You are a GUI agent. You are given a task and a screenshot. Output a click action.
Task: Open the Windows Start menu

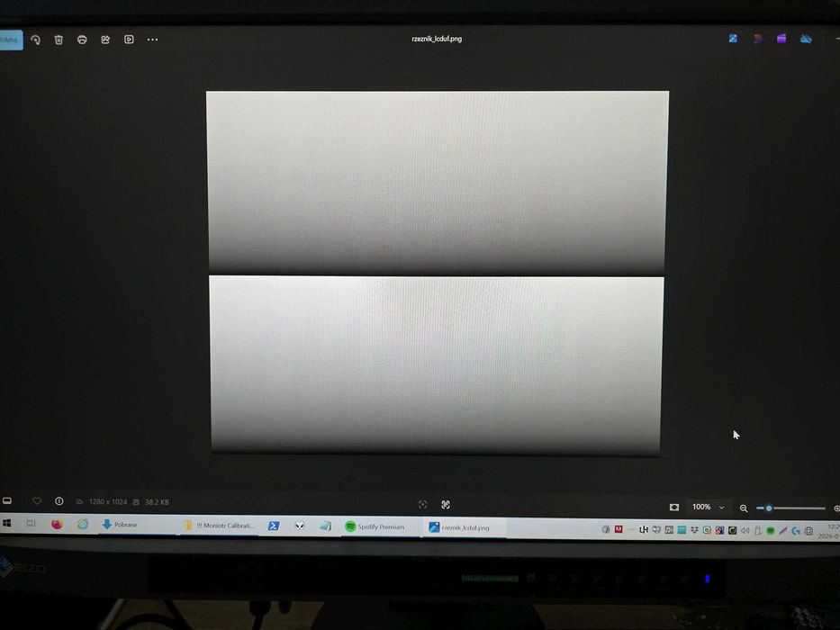[7, 523]
